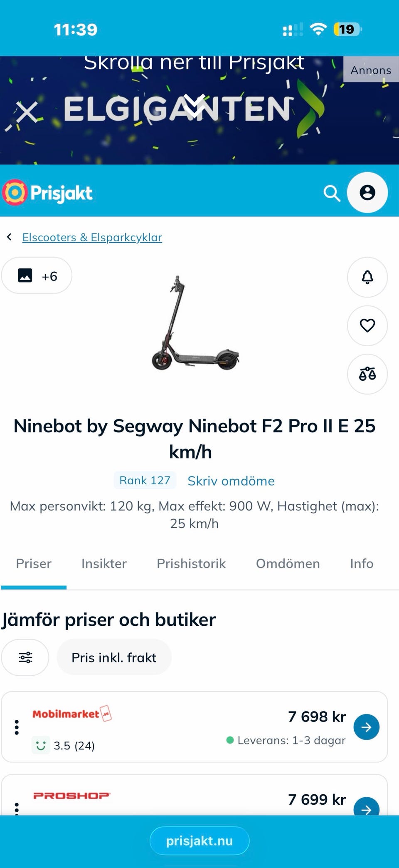399x868 pixels.
Task: Go to Mobilmarket offer arrow button
Action: pos(366,727)
